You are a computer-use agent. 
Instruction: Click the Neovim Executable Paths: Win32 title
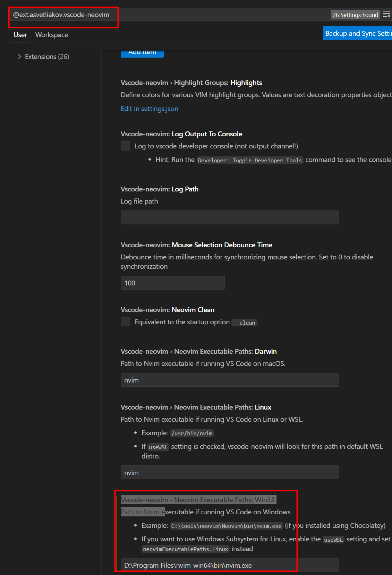(x=198, y=500)
